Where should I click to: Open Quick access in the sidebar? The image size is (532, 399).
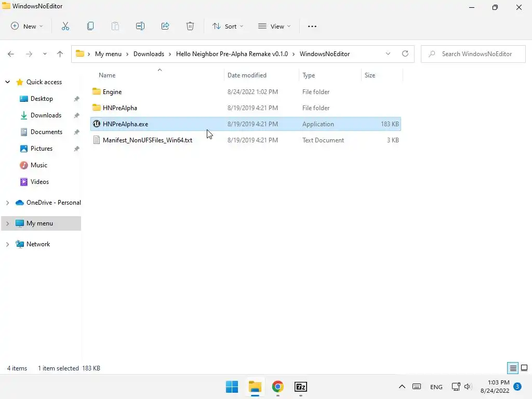pyautogui.click(x=44, y=82)
